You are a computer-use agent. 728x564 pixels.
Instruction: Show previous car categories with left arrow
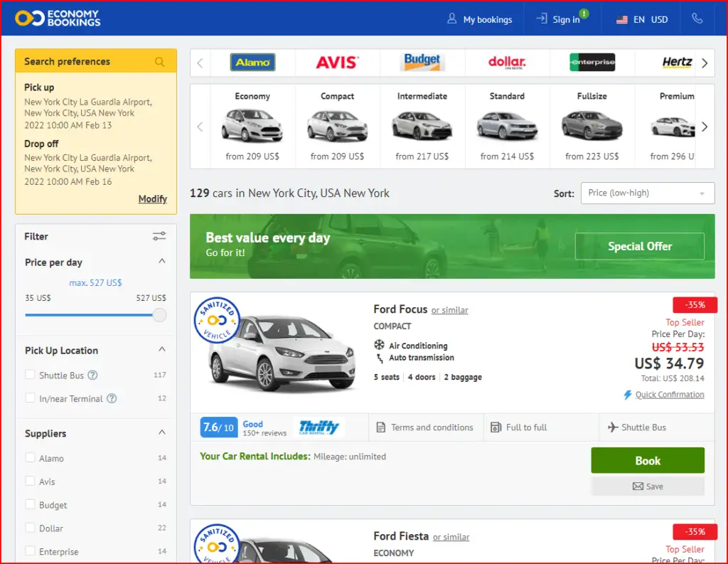[200, 127]
